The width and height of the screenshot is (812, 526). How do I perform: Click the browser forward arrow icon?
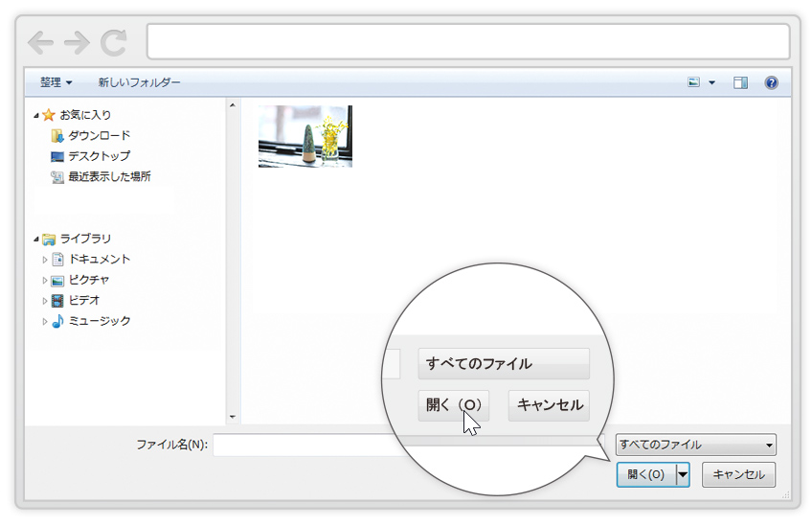(77, 42)
